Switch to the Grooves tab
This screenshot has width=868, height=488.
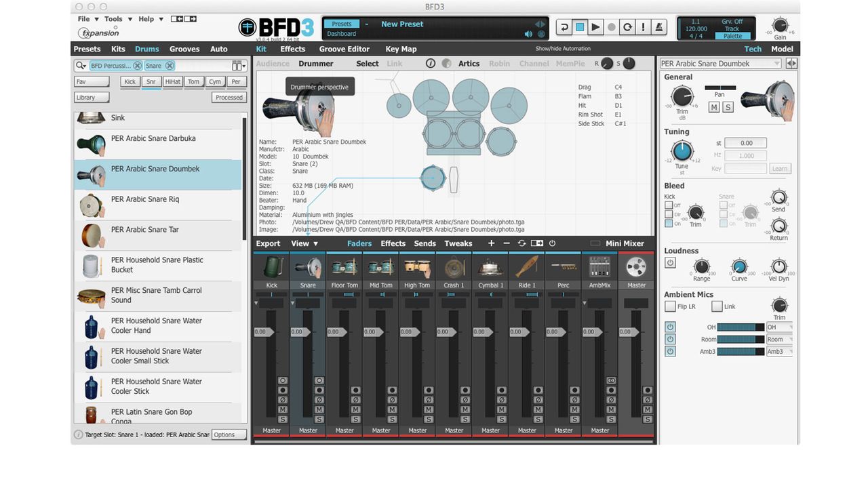pos(184,49)
